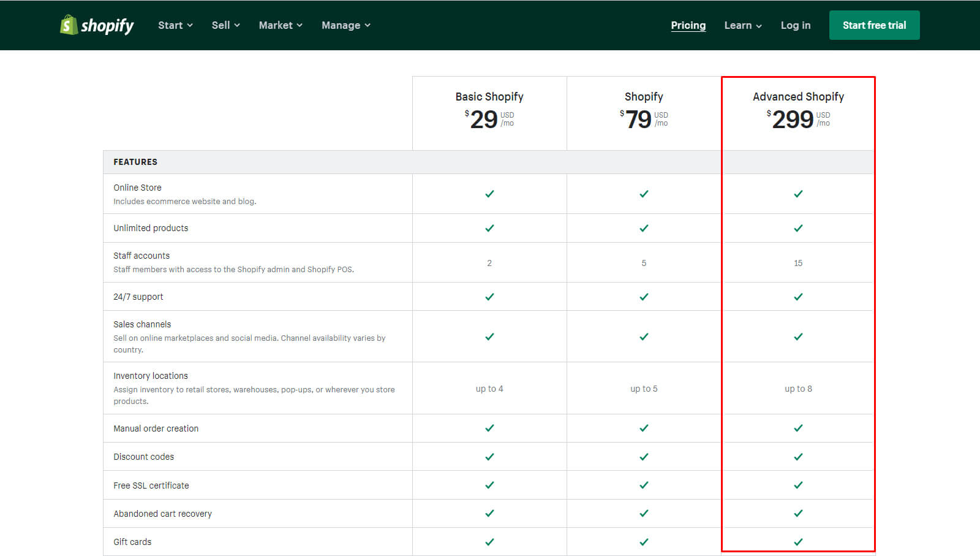Open the Market dropdown

[x=281, y=25]
